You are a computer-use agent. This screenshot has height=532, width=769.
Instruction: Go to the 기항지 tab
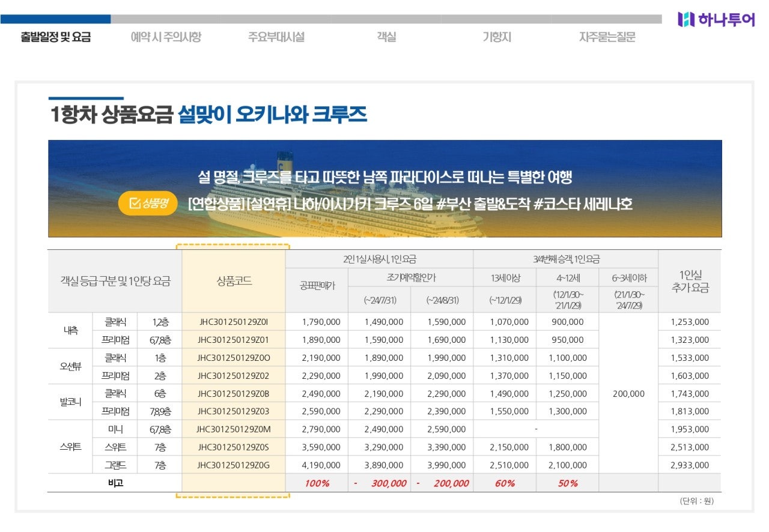tap(497, 37)
